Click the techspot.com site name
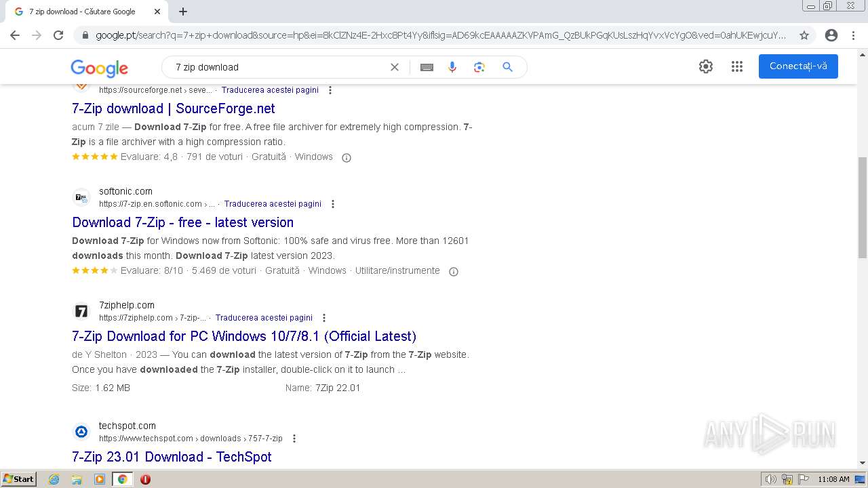Image resolution: width=868 pixels, height=488 pixels. [x=127, y=426]
